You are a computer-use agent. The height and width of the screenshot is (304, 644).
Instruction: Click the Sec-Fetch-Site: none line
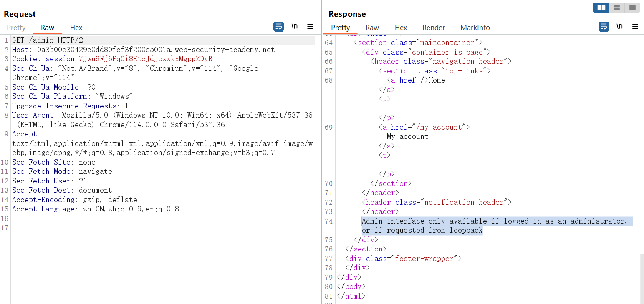pos(54,162)
